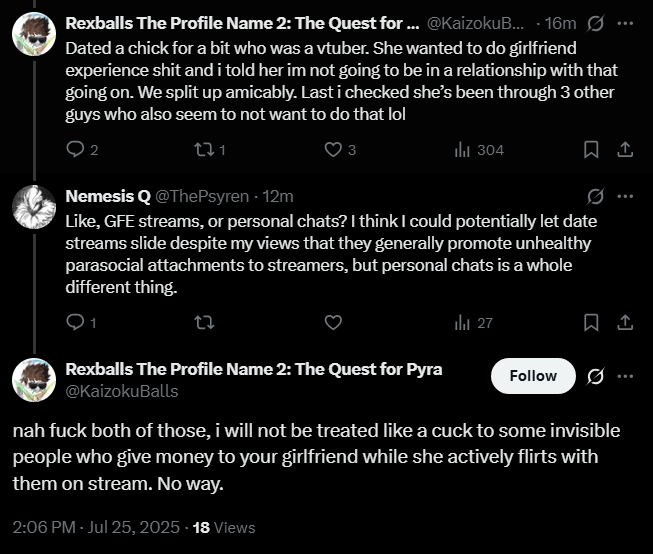
Task: Reply to Nemesis Q's tweet
Action: (76, 322)
